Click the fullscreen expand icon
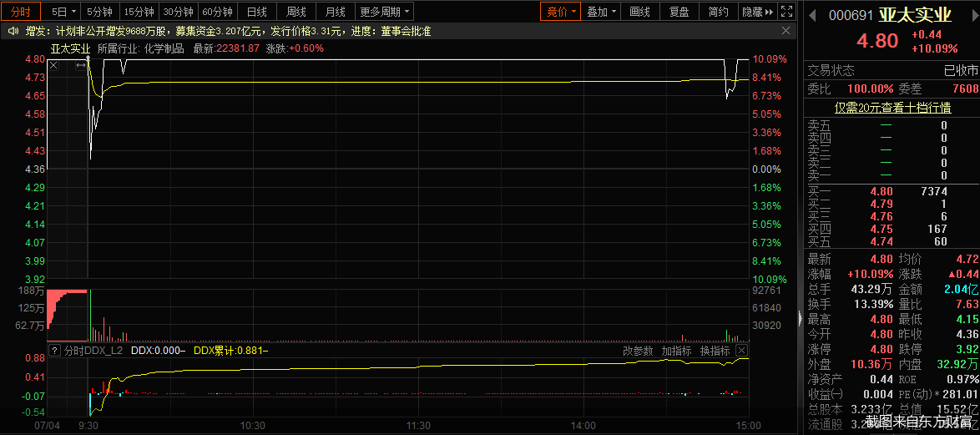Screen dimensions: 980x435 click(786, 12)
